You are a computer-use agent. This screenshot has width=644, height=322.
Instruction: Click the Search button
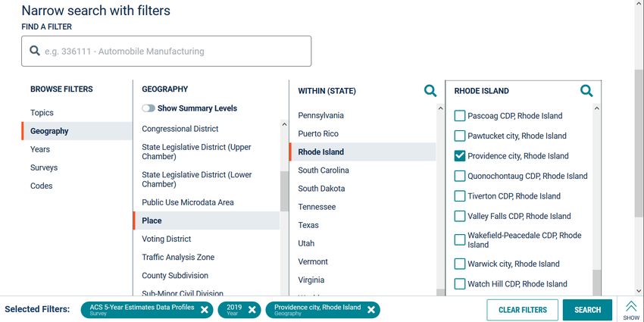click(x=587, y=310)
